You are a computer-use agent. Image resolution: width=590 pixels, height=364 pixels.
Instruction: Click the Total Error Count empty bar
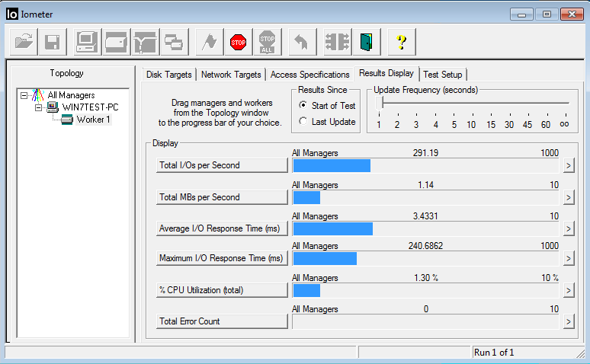click(425, 321)
